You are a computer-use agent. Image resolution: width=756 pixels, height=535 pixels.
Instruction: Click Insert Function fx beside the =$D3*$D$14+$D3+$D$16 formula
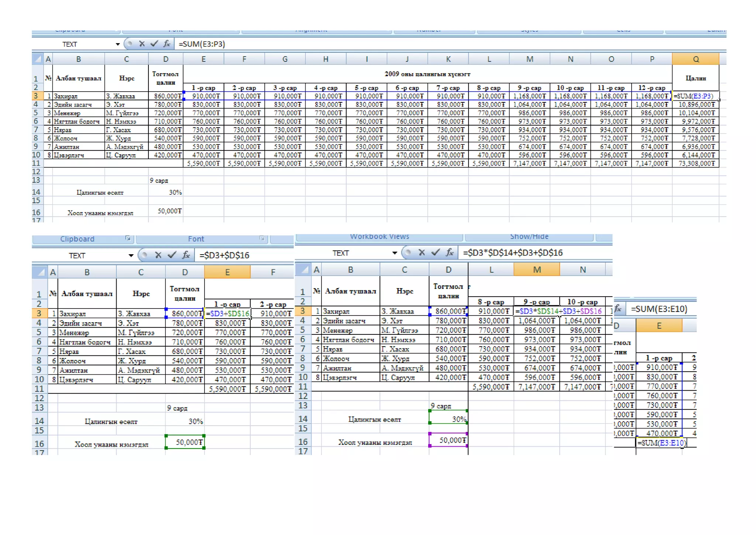[449, 253]
